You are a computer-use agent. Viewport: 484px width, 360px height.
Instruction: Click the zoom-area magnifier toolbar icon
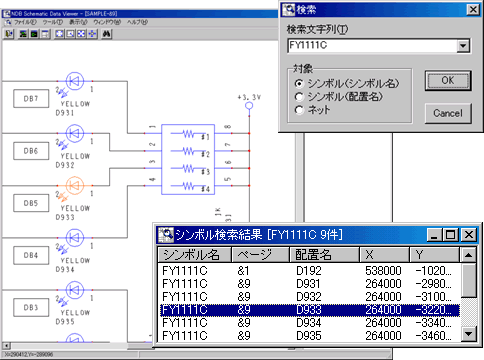click(70, 34)
